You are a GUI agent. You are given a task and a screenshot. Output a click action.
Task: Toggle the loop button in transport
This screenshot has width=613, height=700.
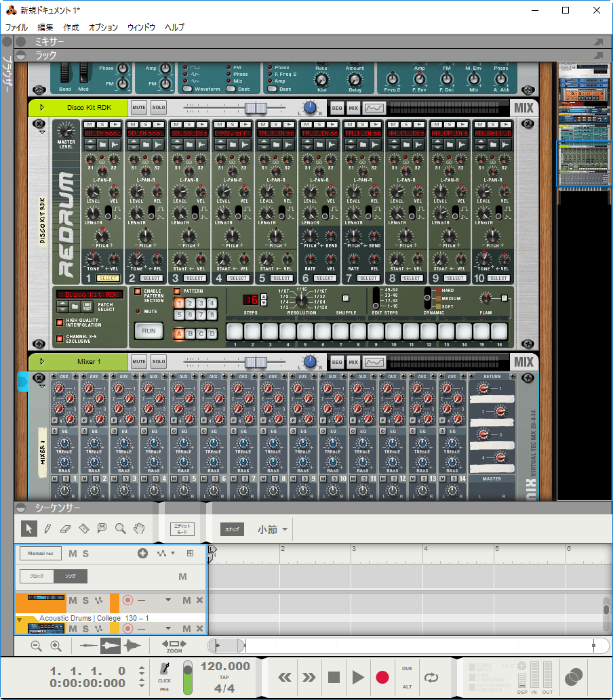pos(431,677)
